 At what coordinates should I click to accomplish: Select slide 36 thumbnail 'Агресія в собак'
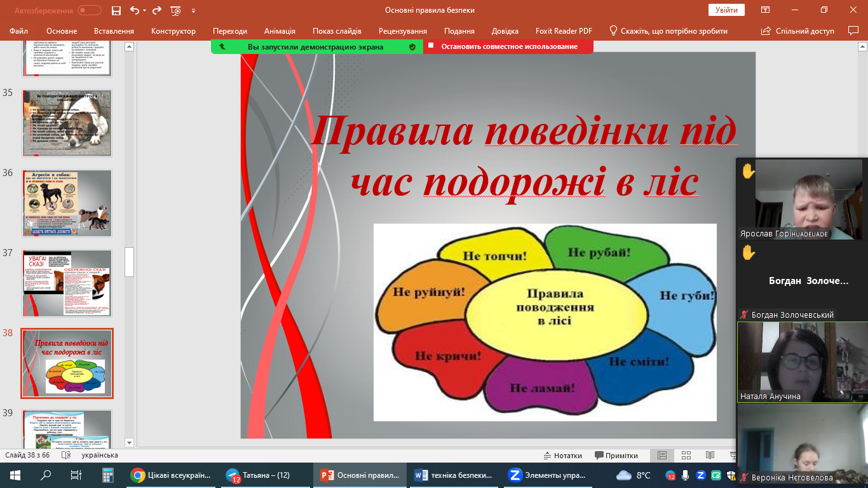(x=67, y=203)
